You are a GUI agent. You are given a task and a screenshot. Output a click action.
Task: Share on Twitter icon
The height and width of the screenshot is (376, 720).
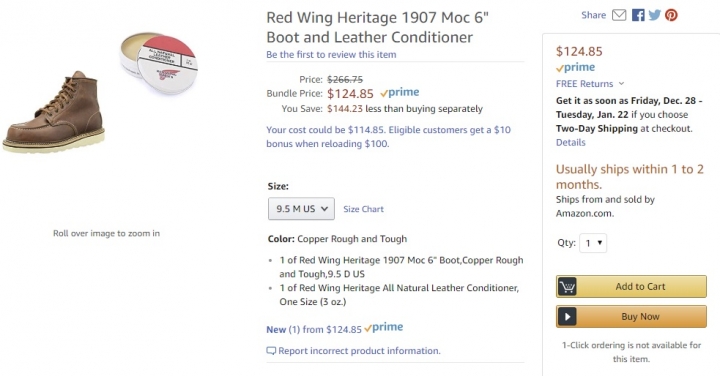pyautogui.click(x=655, y=15)
